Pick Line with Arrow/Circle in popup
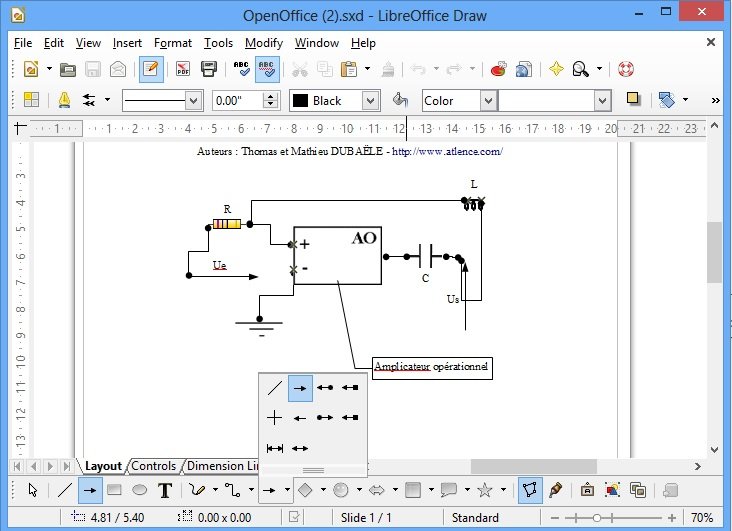Viewport: 732px width, 531px height. tap(325, 388)
